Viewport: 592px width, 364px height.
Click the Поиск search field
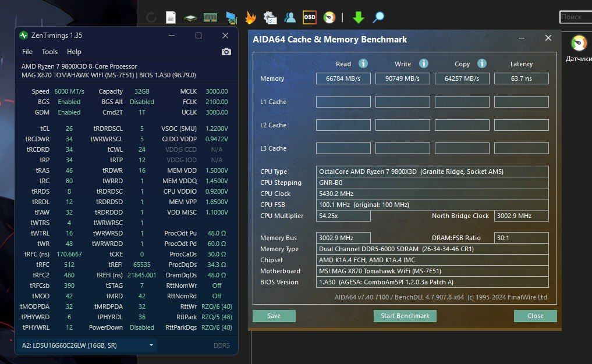(x=575, y=17)
